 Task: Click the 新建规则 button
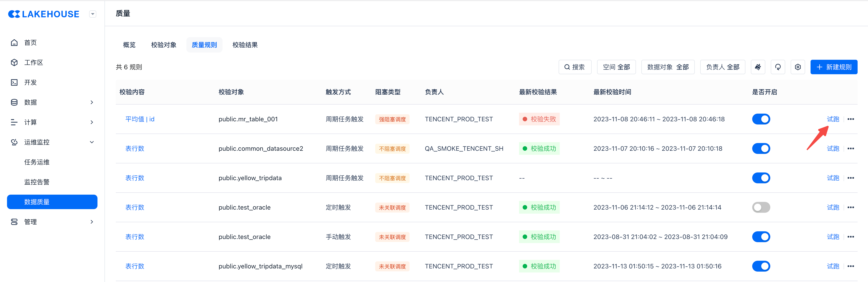point(834,67)
